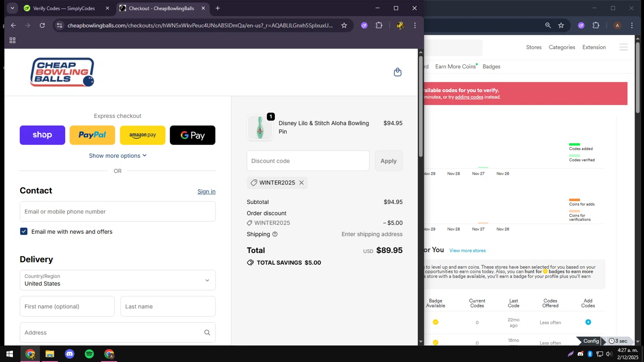The width and height of the screenshot is (644, 362).
Task: Open a new browser tab
Action: (x=218, y=8)
